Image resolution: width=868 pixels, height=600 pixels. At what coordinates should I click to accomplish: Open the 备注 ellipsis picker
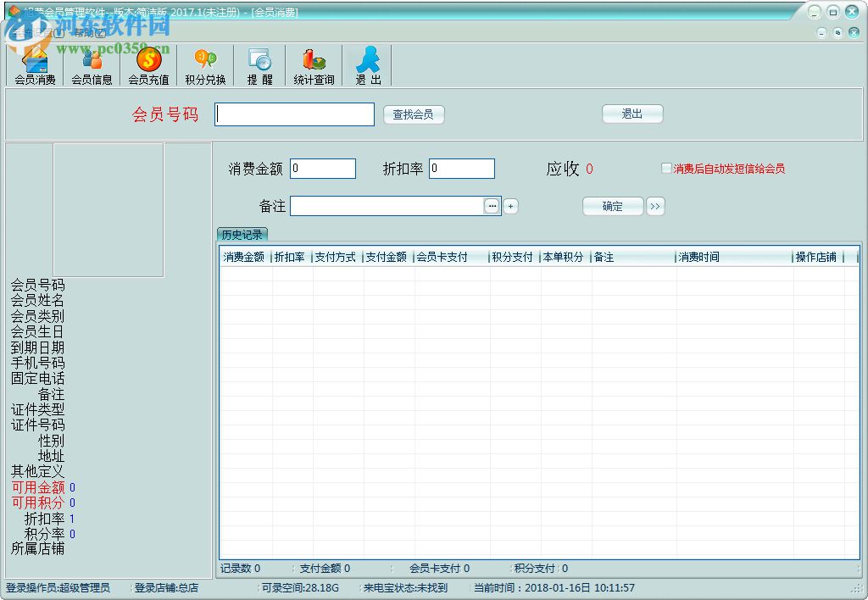[x=492, y=205]
